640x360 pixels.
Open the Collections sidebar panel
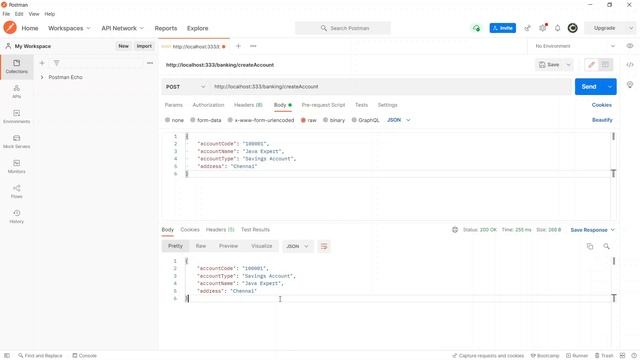[16, 67]
